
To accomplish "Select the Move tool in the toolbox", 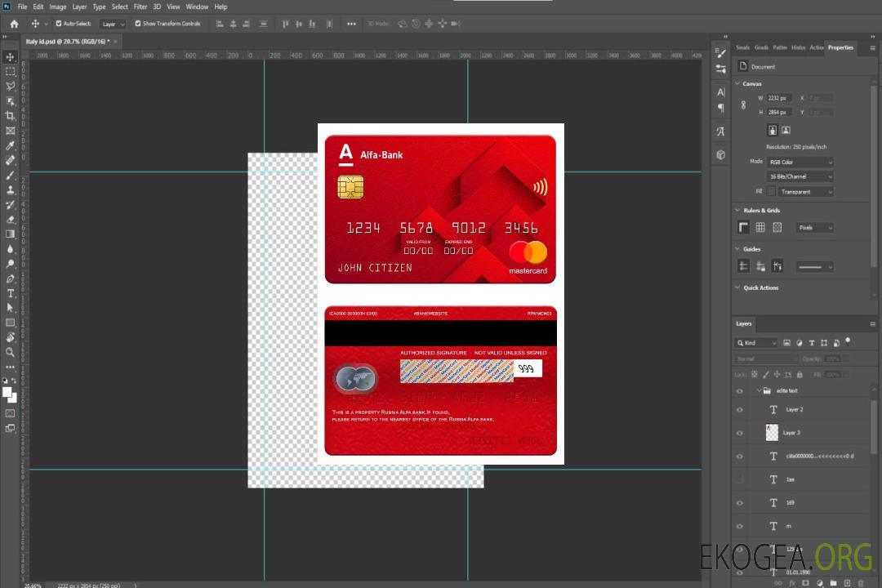I will pos(10,57).
